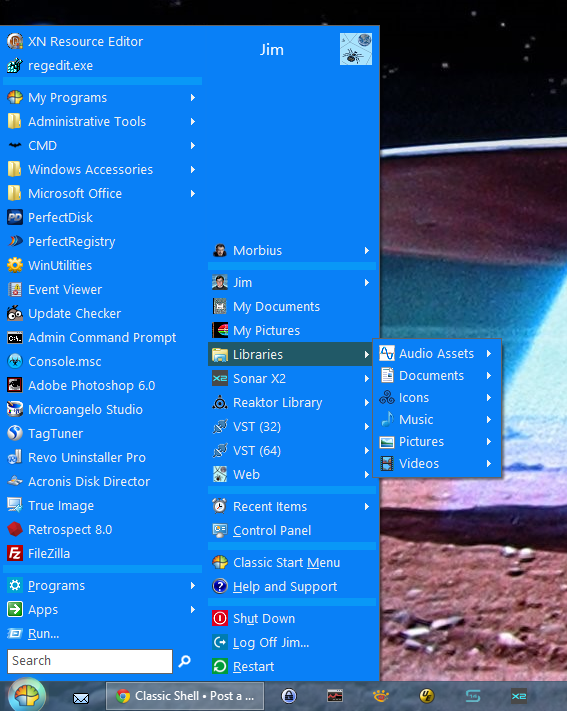567x711 pixels.
Task: Open the mail envelope taskbar icon
Action: click(x=81, y=698)
